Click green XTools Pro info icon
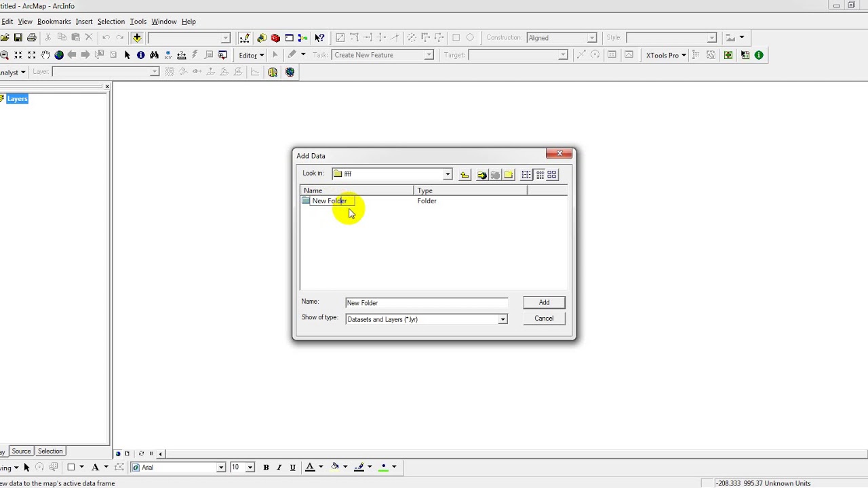Viewport: 868px width, 488px height. point(759,55)
